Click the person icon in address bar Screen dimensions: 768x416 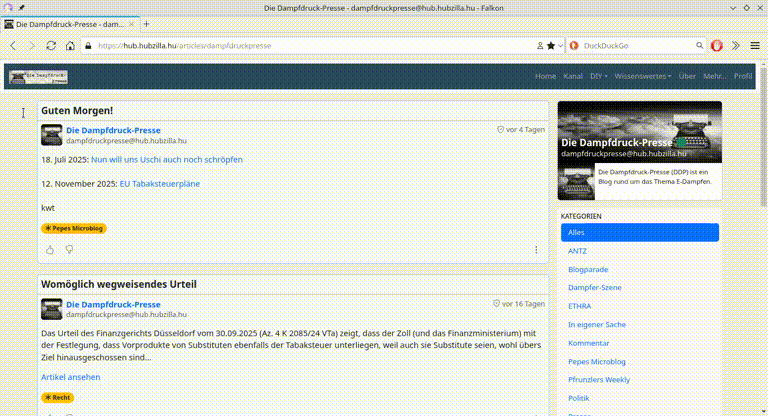[x=540, y=46]
